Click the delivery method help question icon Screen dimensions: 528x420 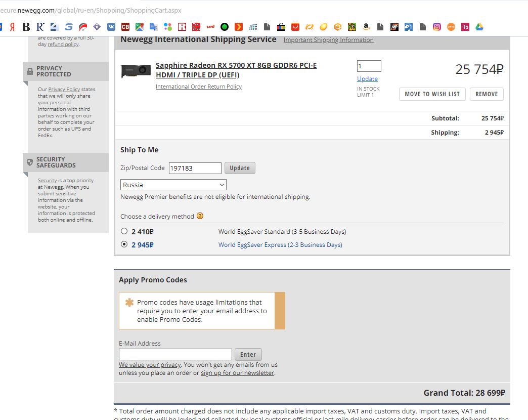[200, 216]
